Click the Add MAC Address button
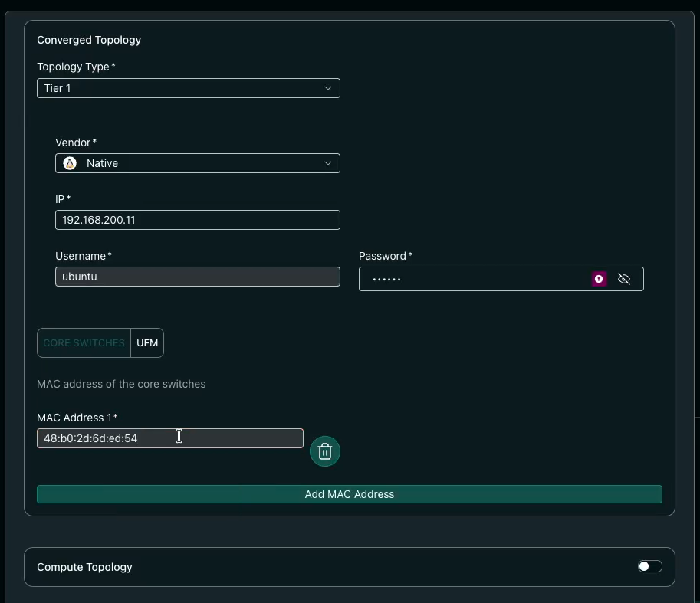Image resolution: width=700 pixels, height=603 pixels. click(350, 494)
